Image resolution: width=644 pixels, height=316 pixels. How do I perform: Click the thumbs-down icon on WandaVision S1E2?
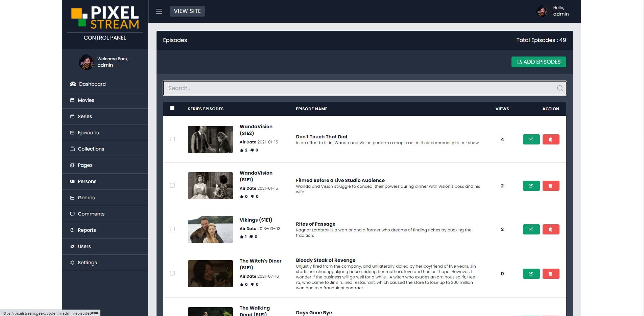click(x=252, y=150)
